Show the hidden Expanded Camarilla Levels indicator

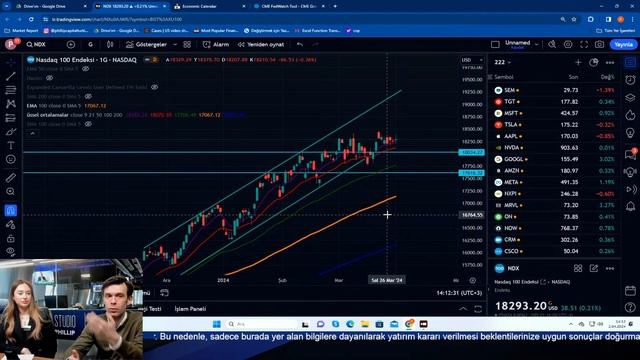[x=155, y=87]
